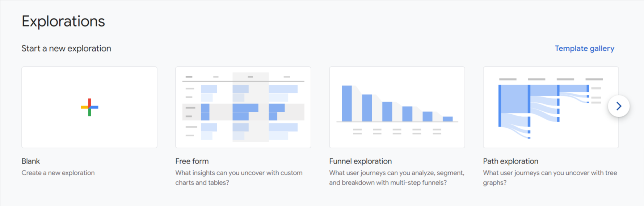Click the colorful plus icon
Screen dimensions: 644x206
[89, 107]
